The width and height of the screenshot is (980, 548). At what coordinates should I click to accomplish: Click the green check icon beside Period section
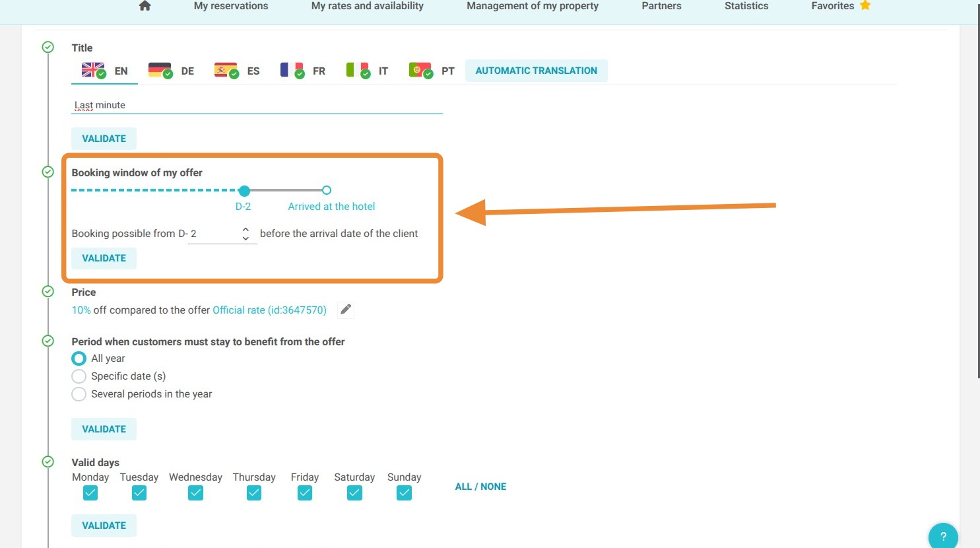coord(48,341)
